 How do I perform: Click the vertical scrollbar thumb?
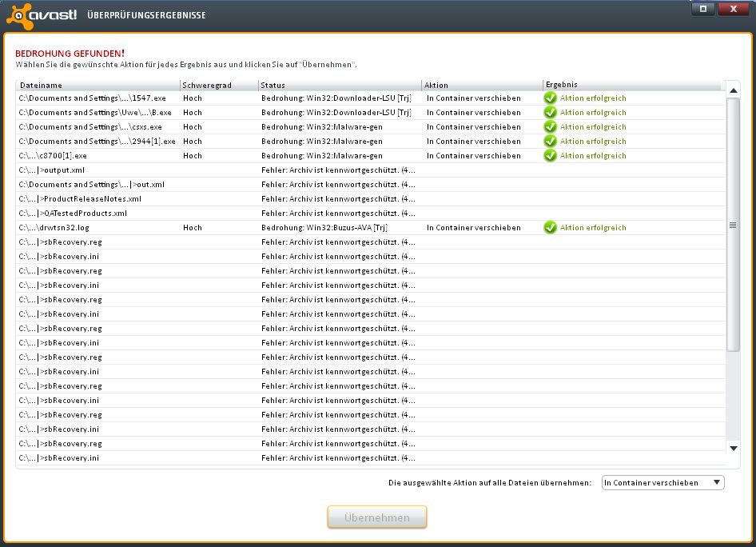(733, 224)
